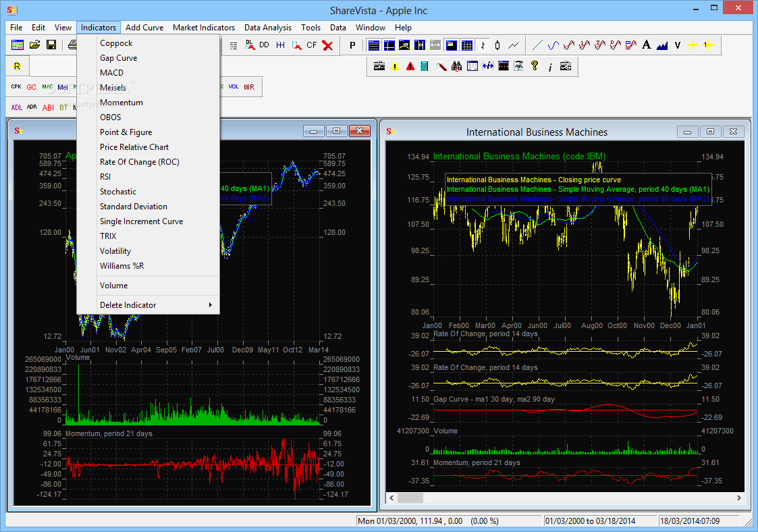758x532 pixels.
Task: Click the open folder toolbar icon
Action: click(x=34, y=45)
